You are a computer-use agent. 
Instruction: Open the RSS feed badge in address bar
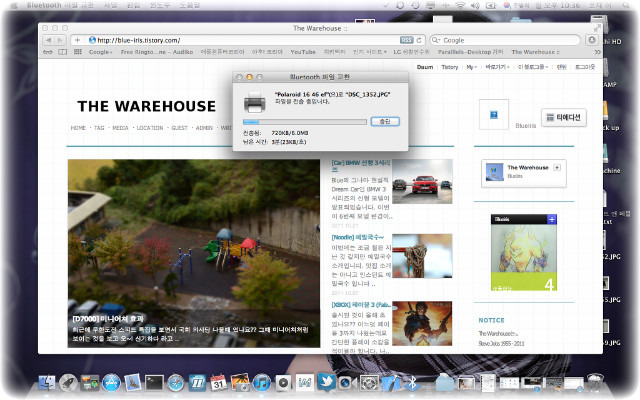coord(406,40)
